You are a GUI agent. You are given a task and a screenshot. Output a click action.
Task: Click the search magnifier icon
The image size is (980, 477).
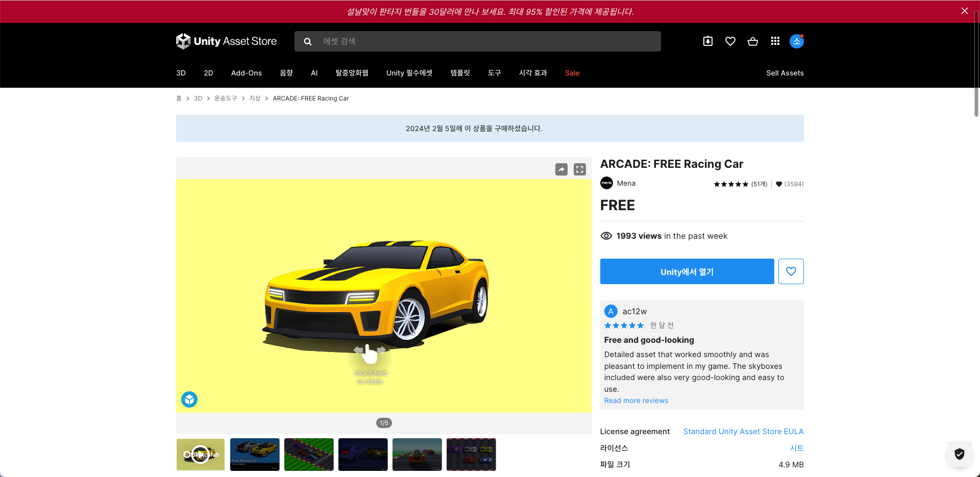click(x=308, y=41)
